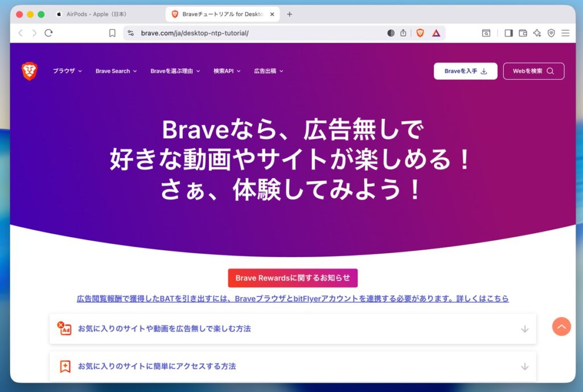Click the bookmark icon beside address bar
Screen dimensions: 583x392
(x=112, y=33)
